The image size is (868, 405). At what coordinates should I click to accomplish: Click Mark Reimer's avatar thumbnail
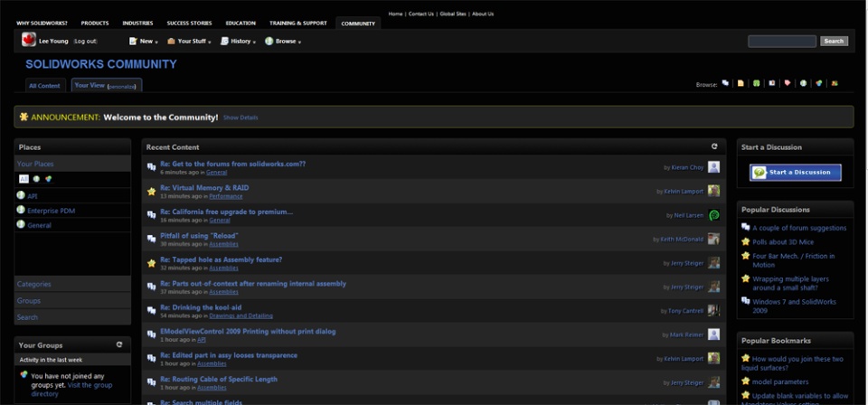coord(713,334)
